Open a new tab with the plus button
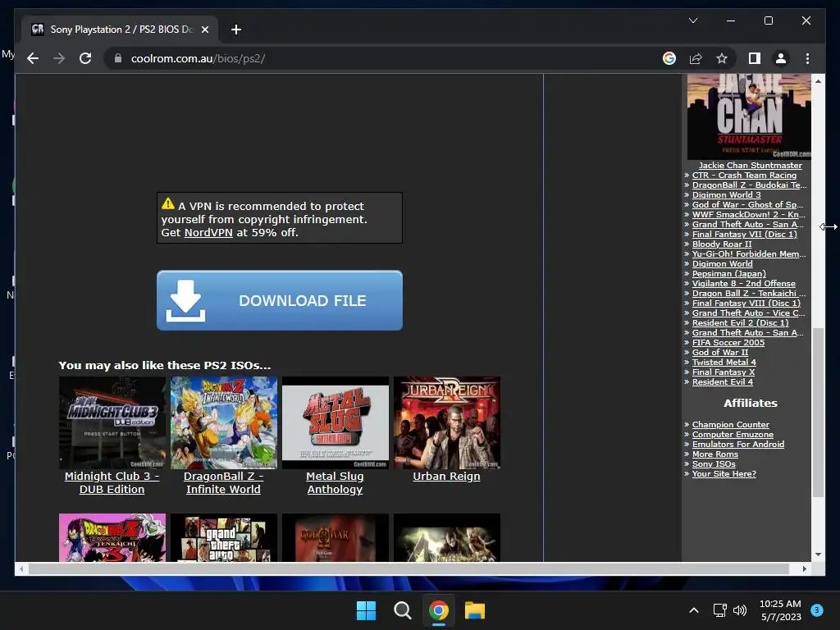This screenshot has width=840, height=630. (x=235, y=30)
